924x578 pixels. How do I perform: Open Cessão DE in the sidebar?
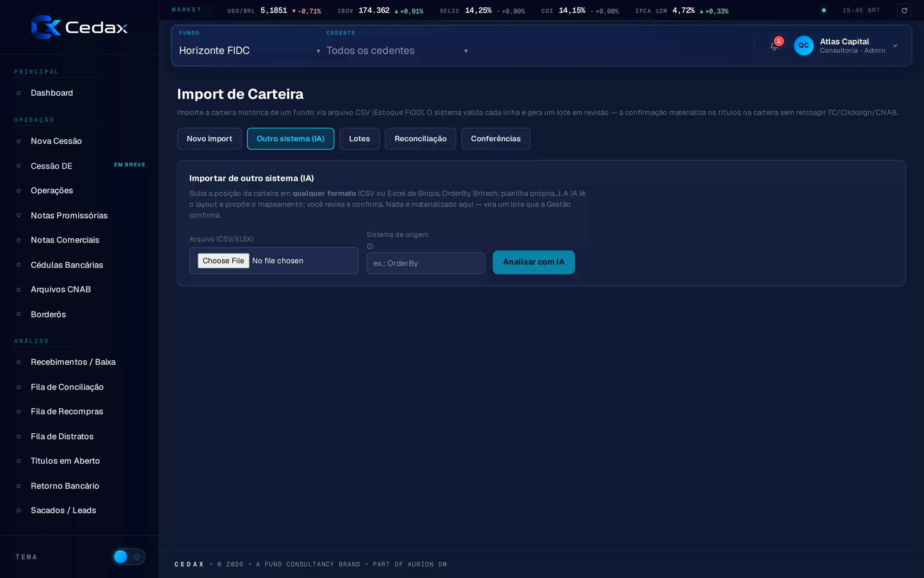52,166
